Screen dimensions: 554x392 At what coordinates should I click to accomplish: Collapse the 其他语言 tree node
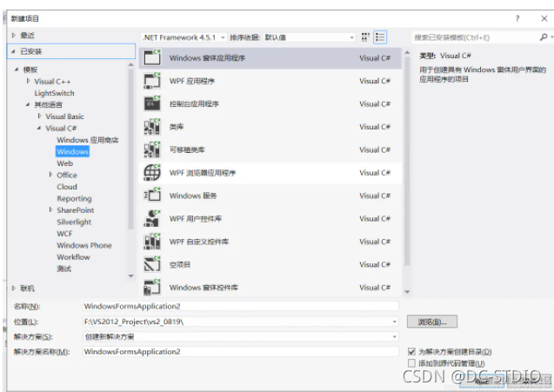28,104
